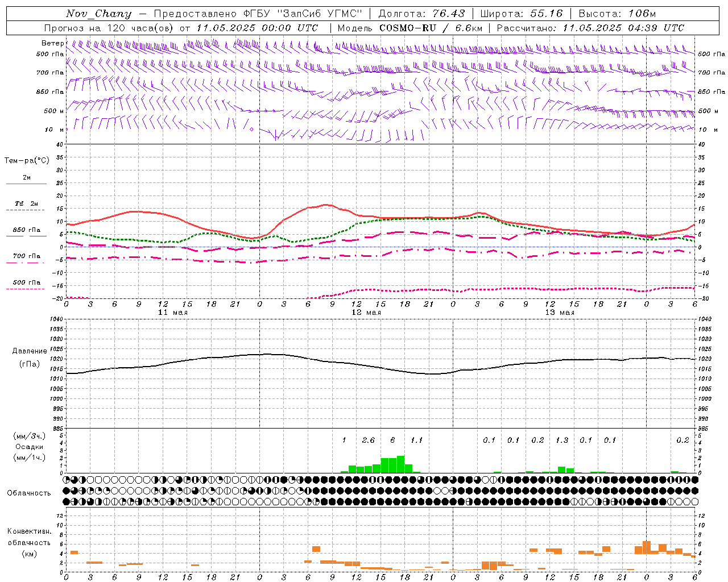Click the 'Конвективн.' convective cloud label
This screenshot has height=582, width=728.
[30, 531]
